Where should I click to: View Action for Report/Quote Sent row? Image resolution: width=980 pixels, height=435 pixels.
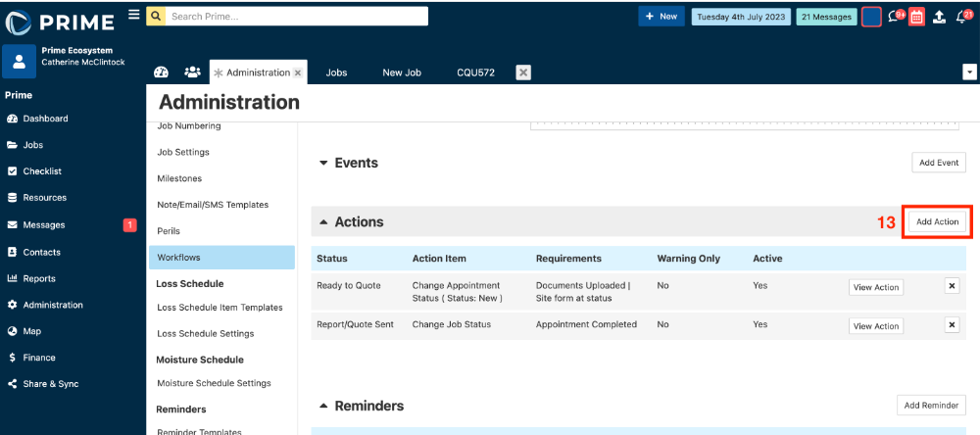(x=875, y=326)
